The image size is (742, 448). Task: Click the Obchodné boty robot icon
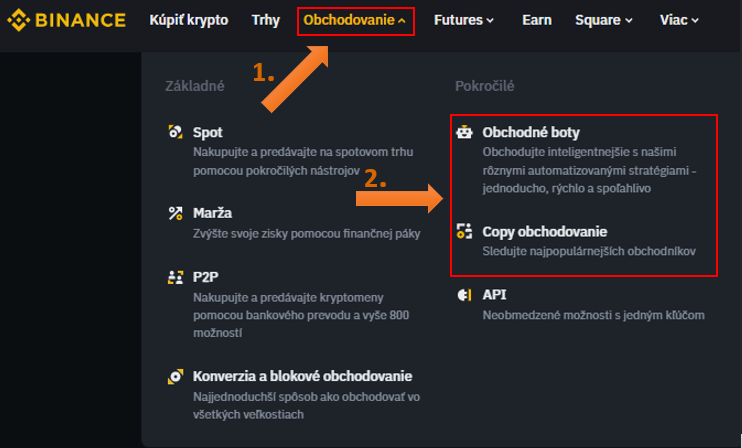click(x=464, y=132)
